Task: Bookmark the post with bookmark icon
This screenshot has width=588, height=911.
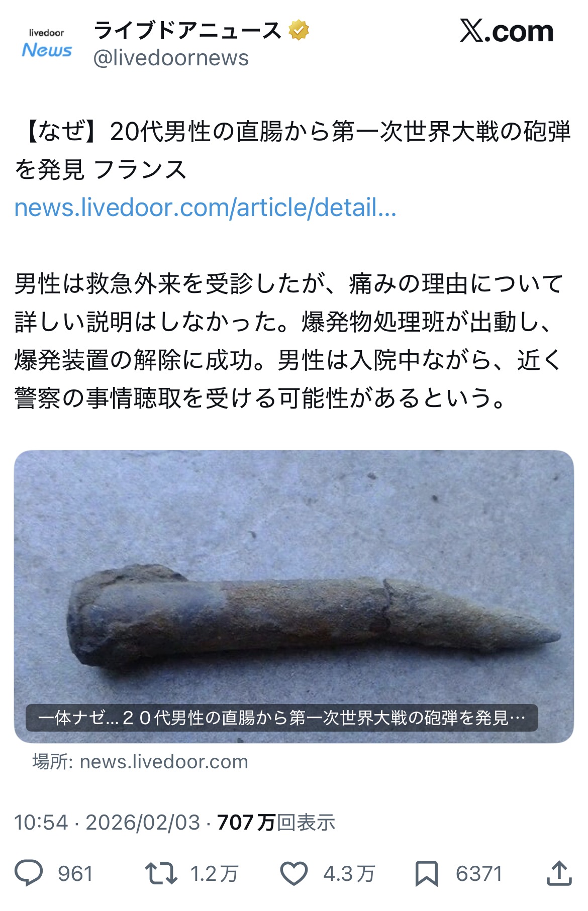Action: pos(427,873)
